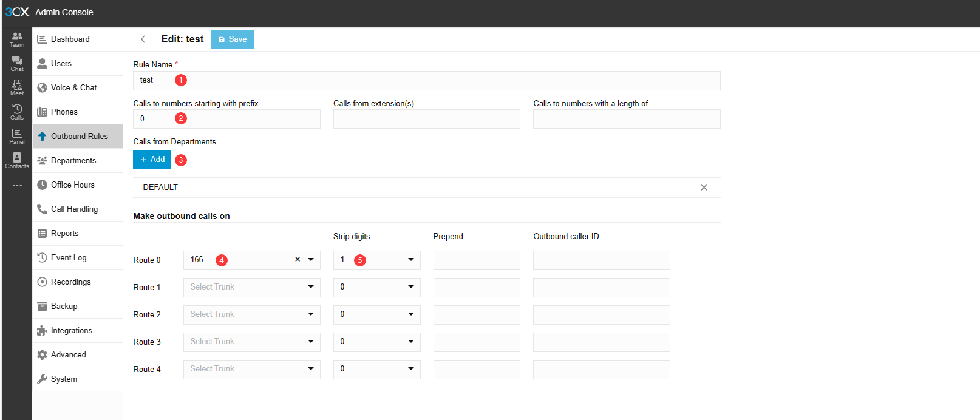Go back using the arrow beside Edit: test
The image size is (980, 420).
click(145, 39)
